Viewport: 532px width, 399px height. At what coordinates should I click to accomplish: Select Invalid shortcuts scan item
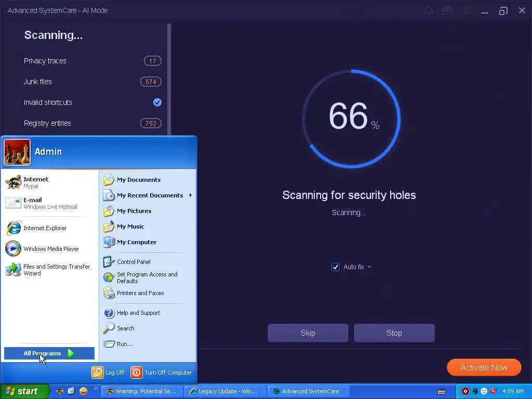pyautogui.click(x=92, y=102)
